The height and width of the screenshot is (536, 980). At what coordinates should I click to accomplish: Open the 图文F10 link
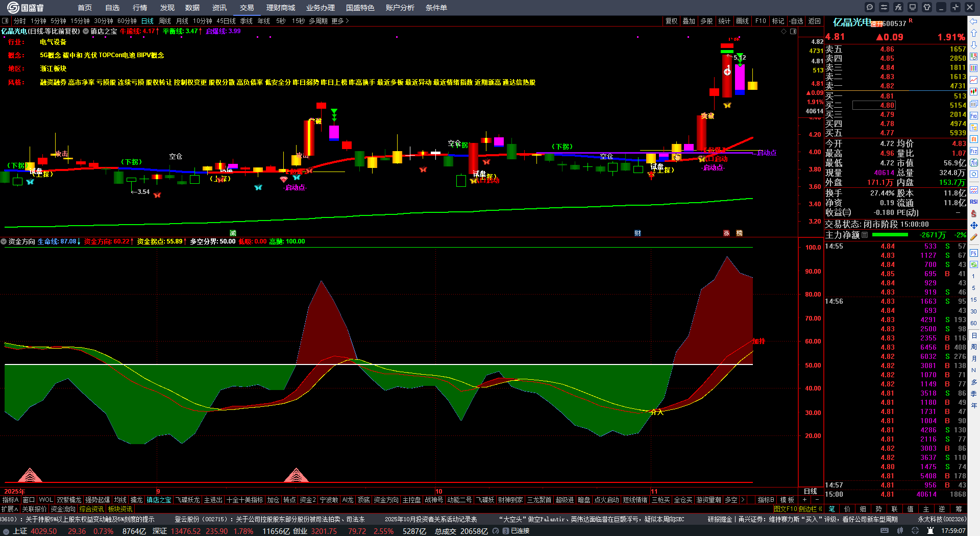pos(785,509)
